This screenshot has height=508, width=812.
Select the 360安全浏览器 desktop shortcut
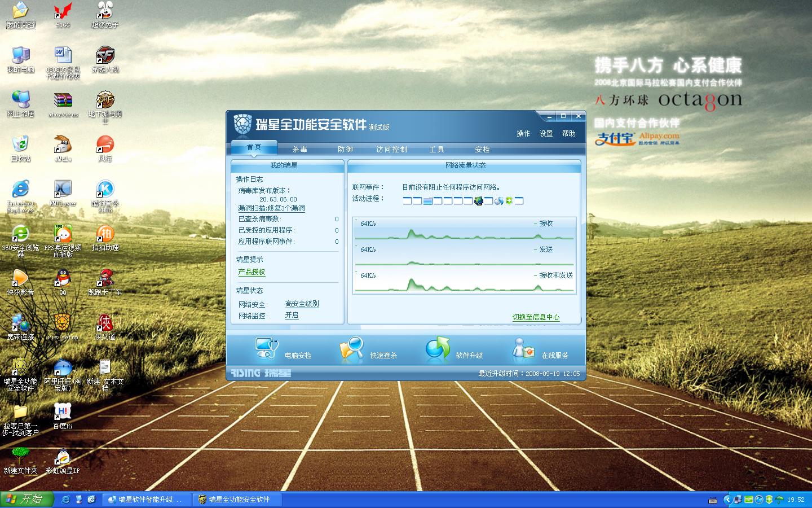20,241
